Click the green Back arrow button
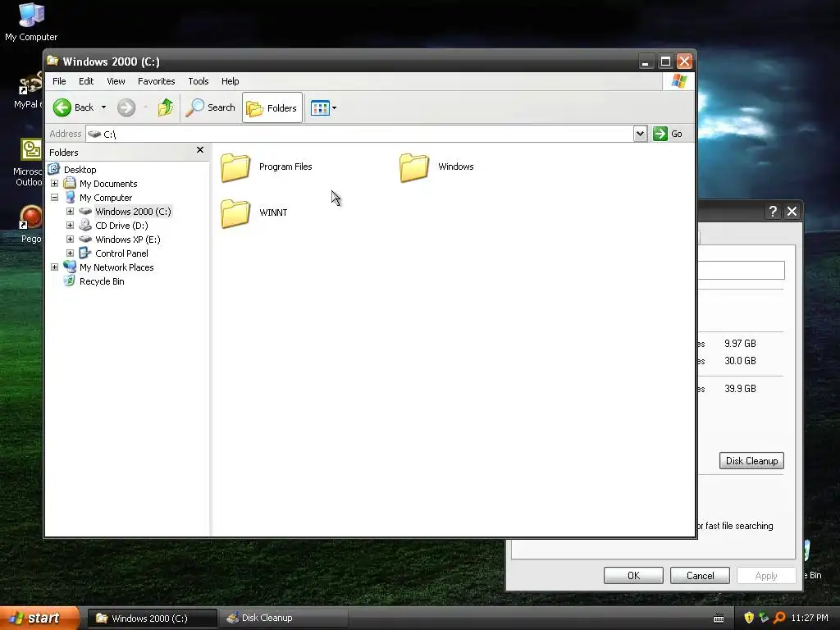This screenshot has width=840, height=630. (x=62, y=107)
